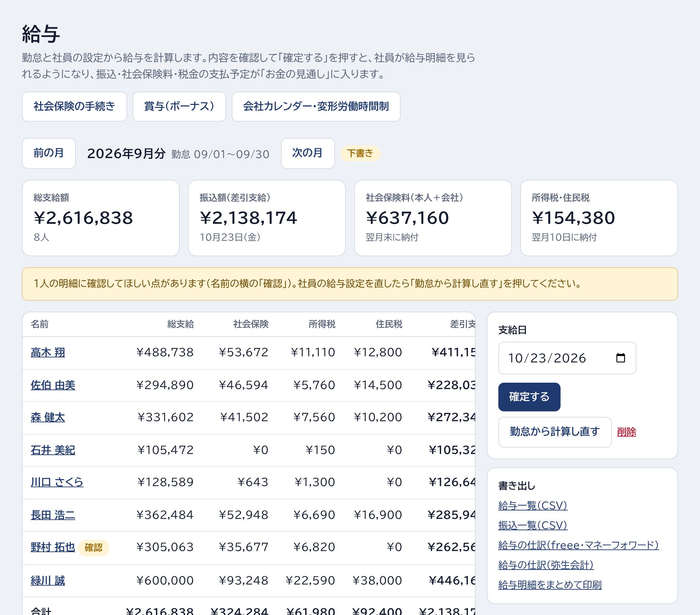Download 給与一覧(CSV)
Viewport: 700px width, 615px height.
coord(533,505)
